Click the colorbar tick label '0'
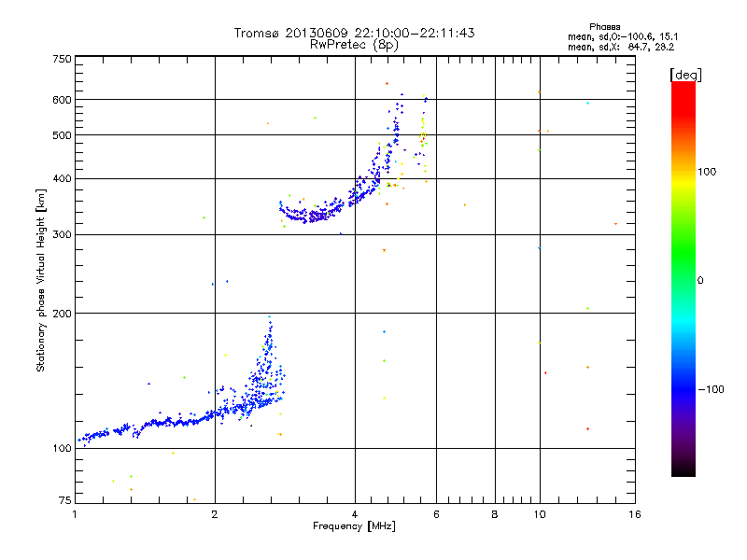 (700, 280)
